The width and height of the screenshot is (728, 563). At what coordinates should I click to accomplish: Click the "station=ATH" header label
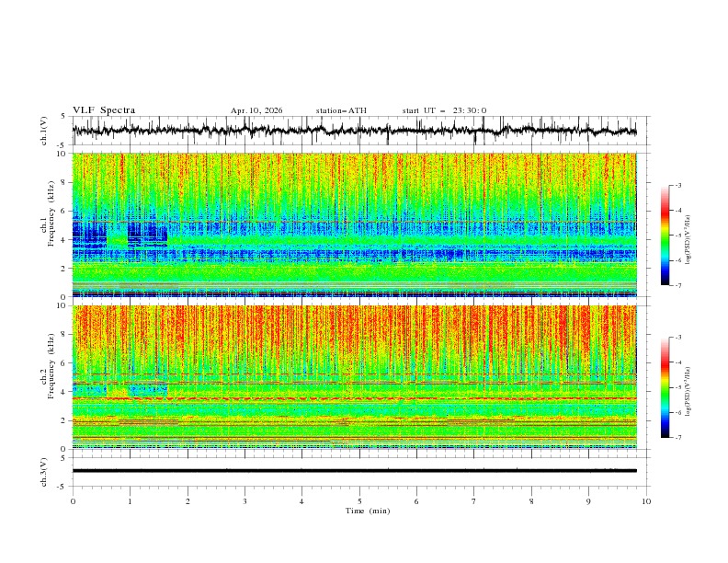pos(341,110)
